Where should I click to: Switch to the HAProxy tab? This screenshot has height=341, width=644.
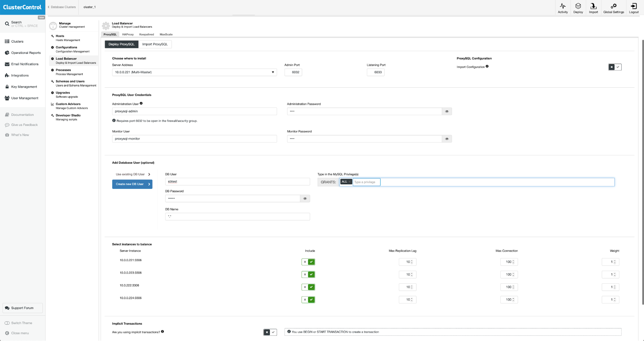[128, 34]
